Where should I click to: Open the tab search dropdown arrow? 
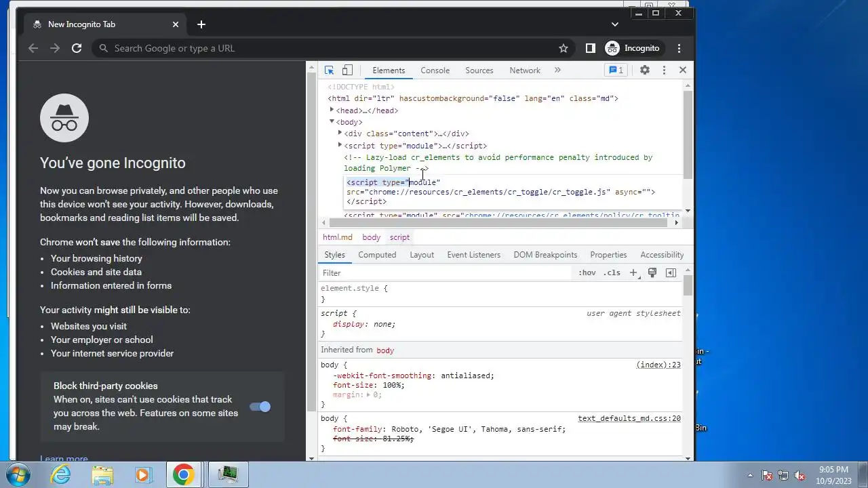614,24
